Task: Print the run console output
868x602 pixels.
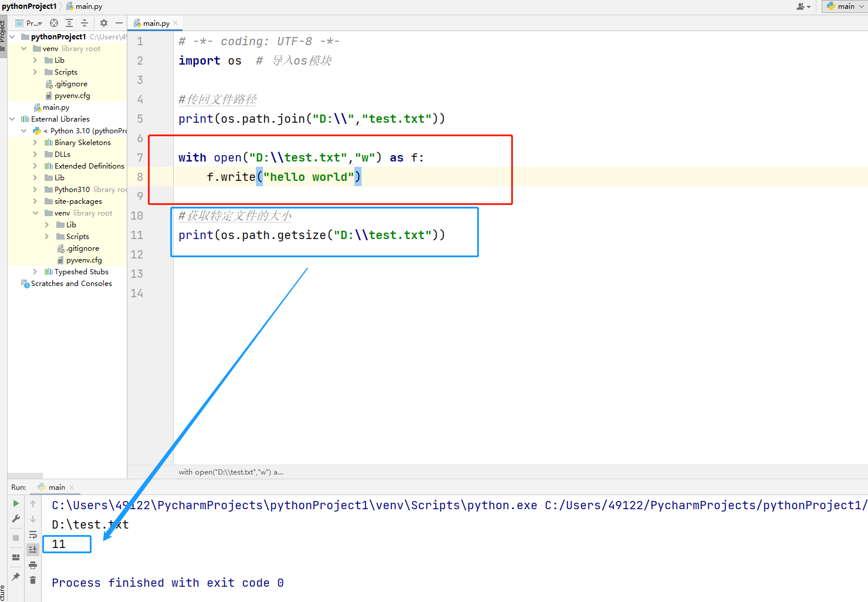Action: pyautogui.click(x=33, y=565)
